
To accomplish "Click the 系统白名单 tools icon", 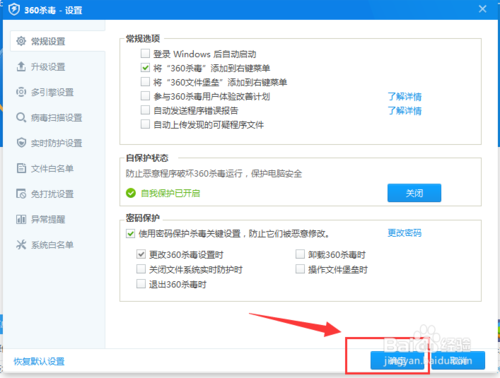I will pos(21,245).
